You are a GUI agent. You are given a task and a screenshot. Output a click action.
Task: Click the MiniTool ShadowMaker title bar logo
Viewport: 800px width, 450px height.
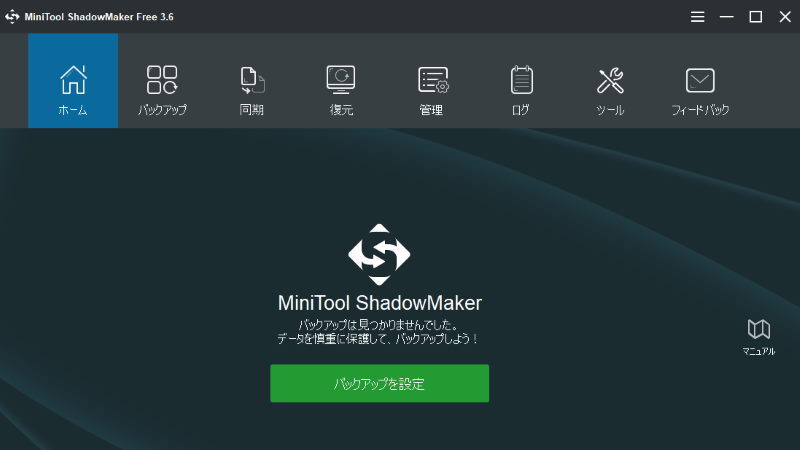12,17
